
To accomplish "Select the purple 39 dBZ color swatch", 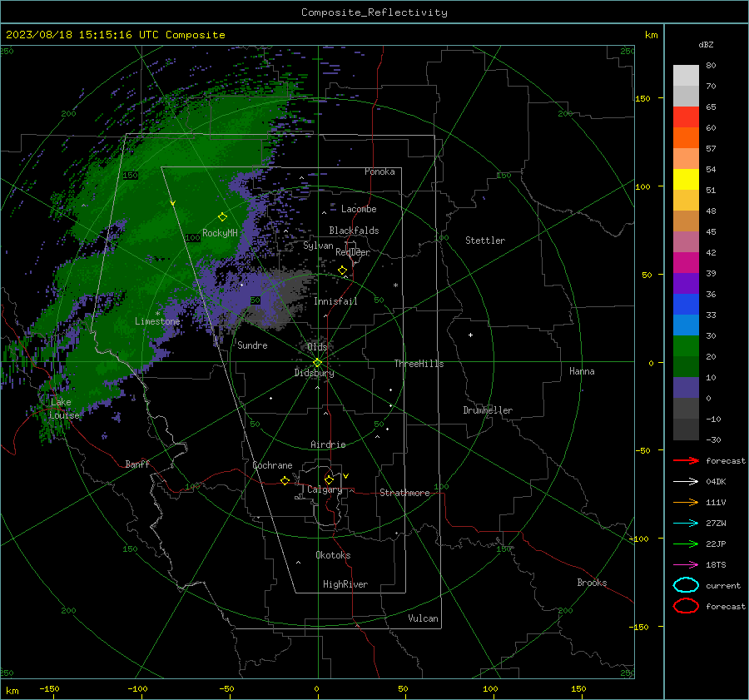I will (x=686, y=283).
